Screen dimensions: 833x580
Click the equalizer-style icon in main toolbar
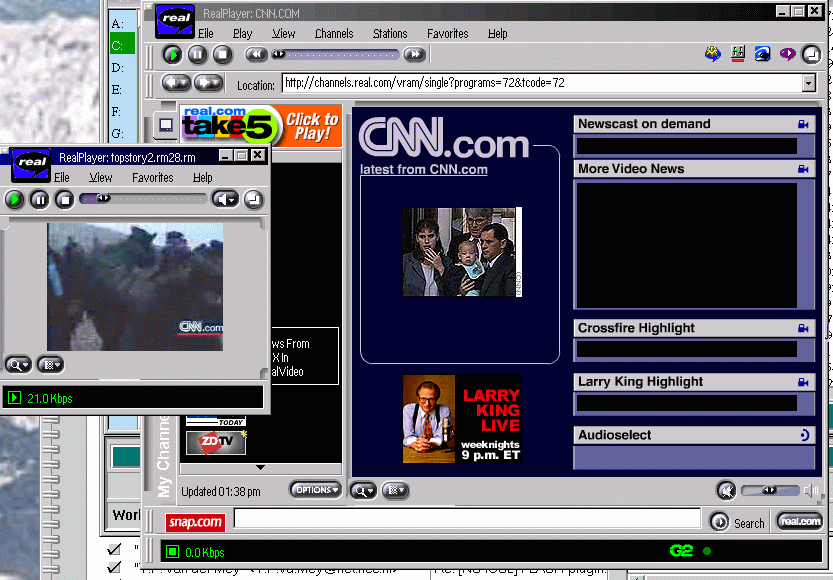737,54
